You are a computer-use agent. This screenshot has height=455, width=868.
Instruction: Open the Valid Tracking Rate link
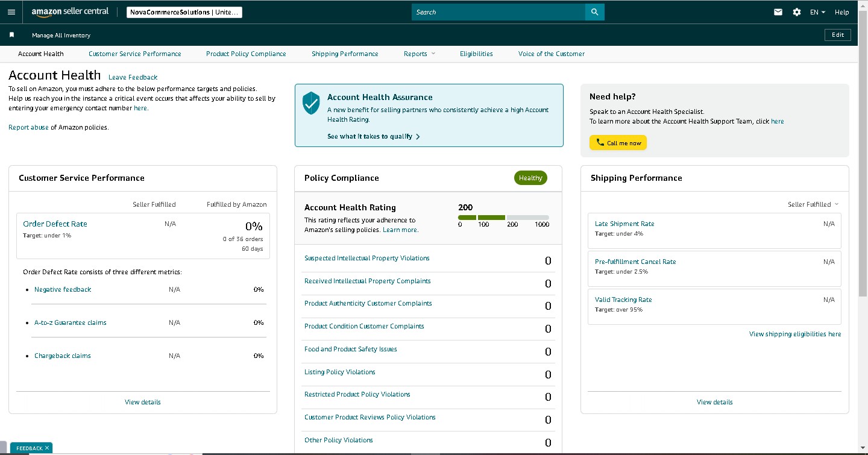tap(623, 300)
